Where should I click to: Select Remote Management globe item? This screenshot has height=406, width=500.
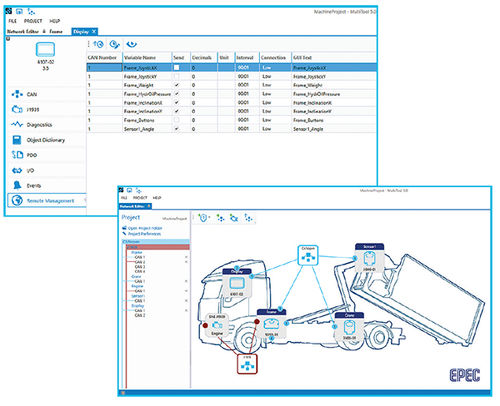[x=47, y=201]
